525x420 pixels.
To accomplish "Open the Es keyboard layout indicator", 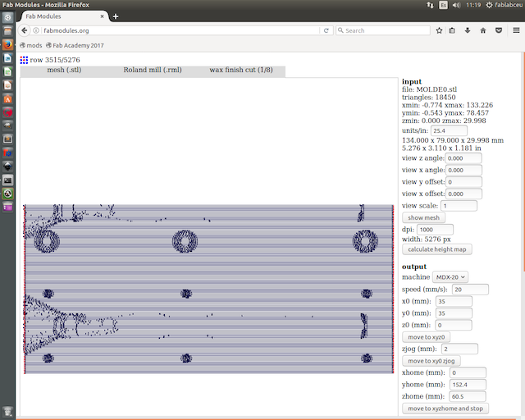I will 443,5.
